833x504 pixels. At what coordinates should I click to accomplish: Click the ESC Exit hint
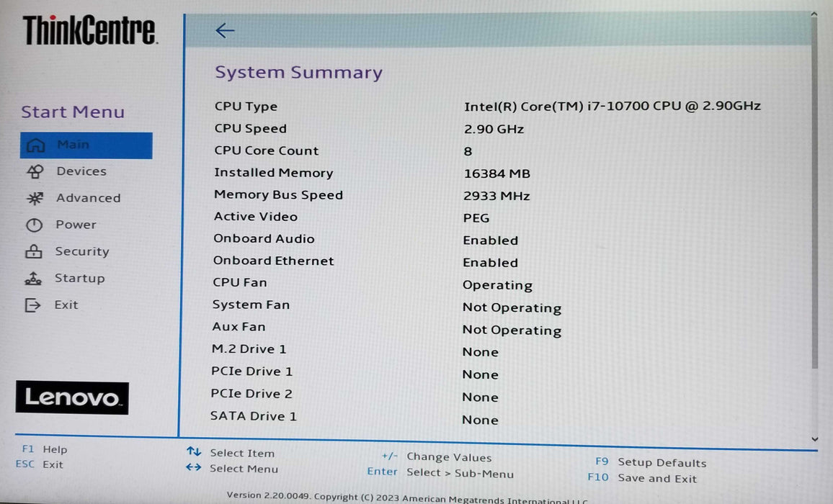coord(40,464)
